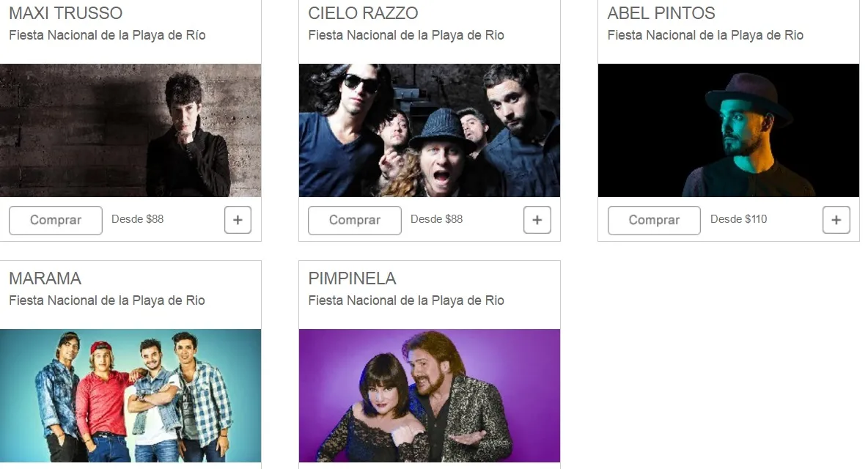Screen dimensions: 868x469
Task: Click Desde $110 price text
Action: (738, 219)
